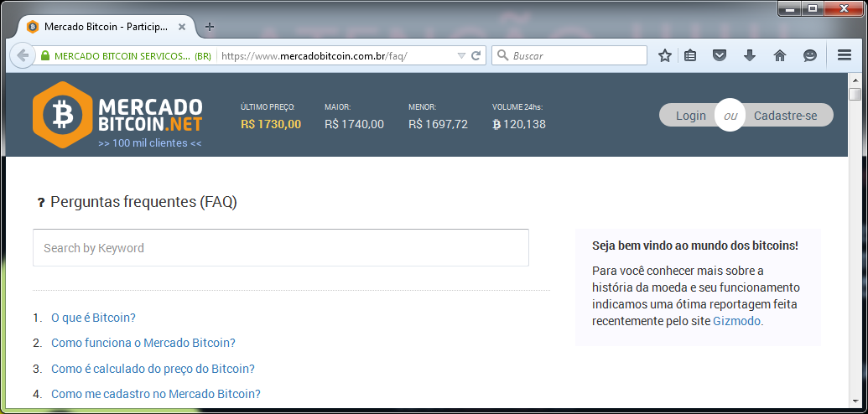Click the Pocket icon in toolbar
Viewport: 868px width, 414px height.
point(720,55)
